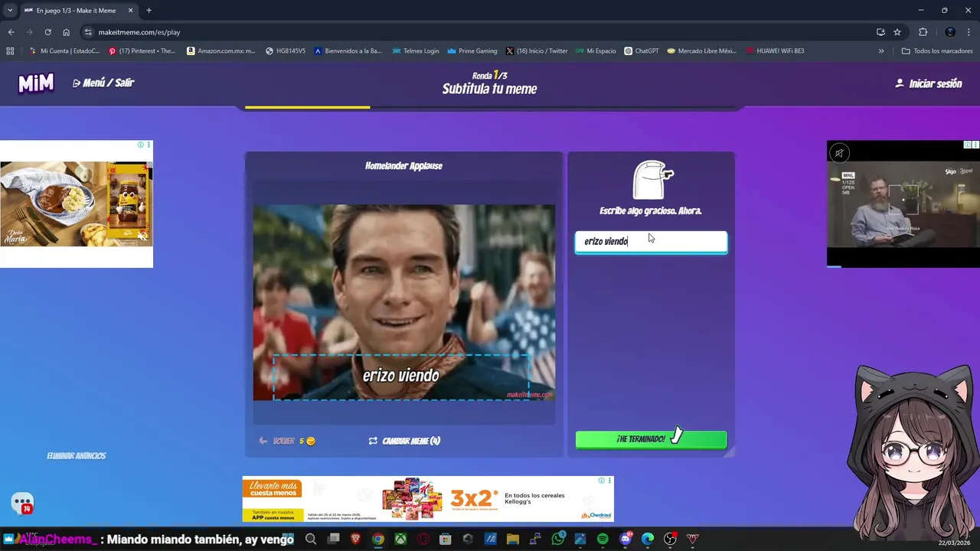The width and height of the screenshot is (980, 551).
Task: Open the tab search dropdown
Action: point(9,10)
